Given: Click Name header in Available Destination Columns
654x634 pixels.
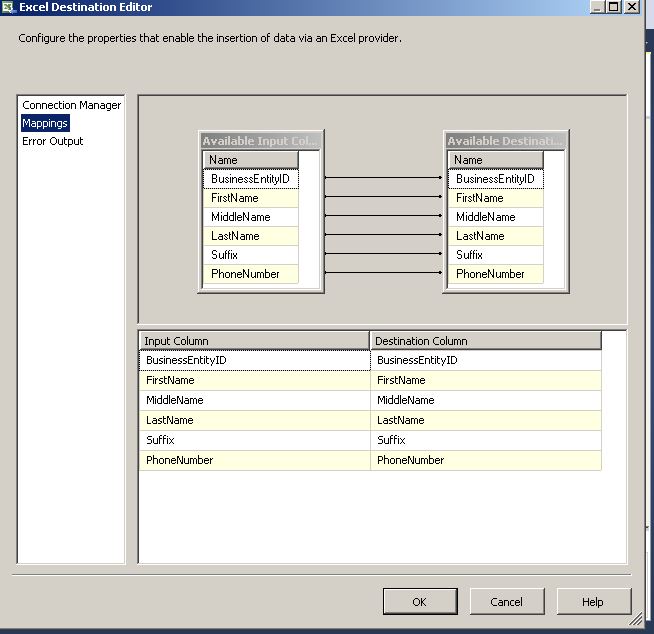Looking at the screenshot, I should [x=496, y=160].
